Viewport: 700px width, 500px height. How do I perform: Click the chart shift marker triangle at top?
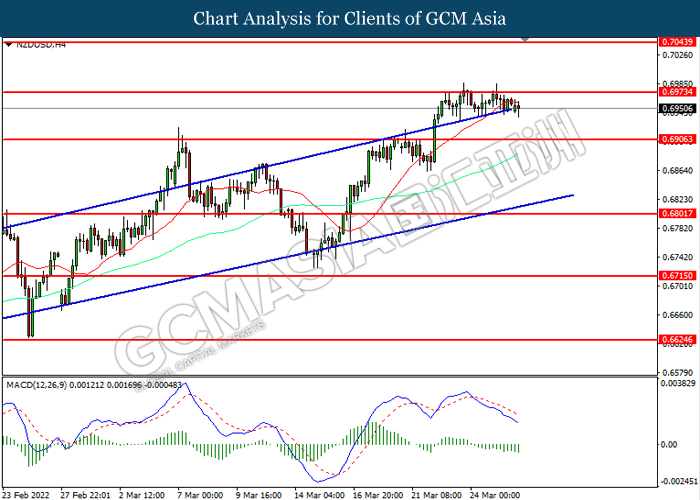click(525, 40)
